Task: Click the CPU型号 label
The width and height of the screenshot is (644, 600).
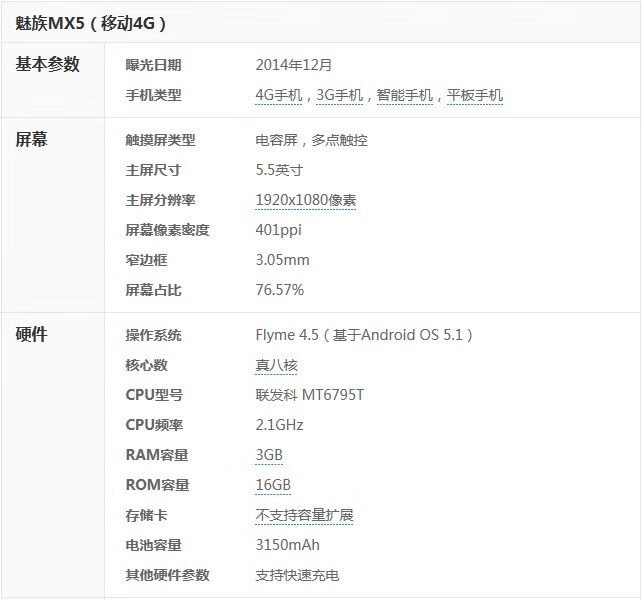Action: click(x=154, y=395)
